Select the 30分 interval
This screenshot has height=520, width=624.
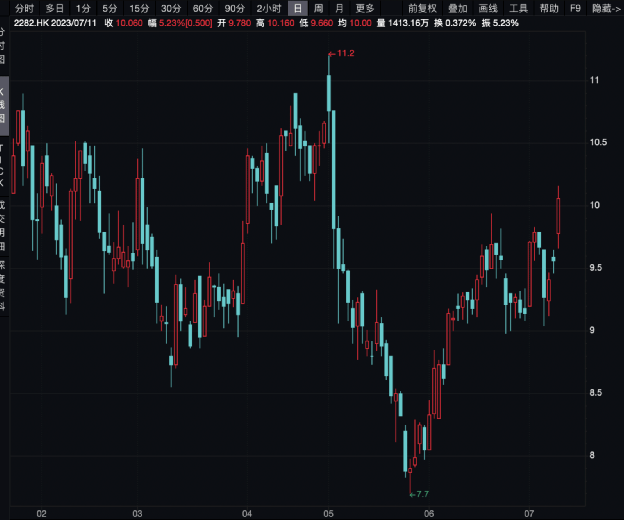(171, 8)
